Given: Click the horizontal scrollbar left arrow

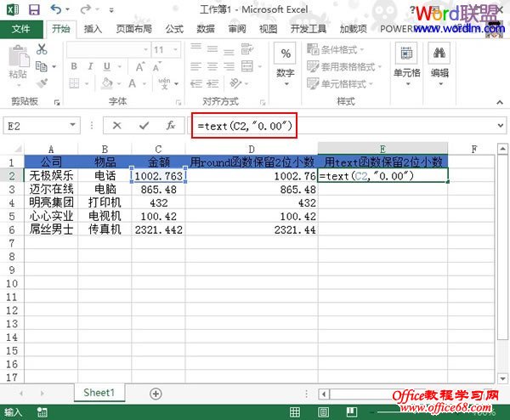Looking at the screenshot, I should click(324, 394).
